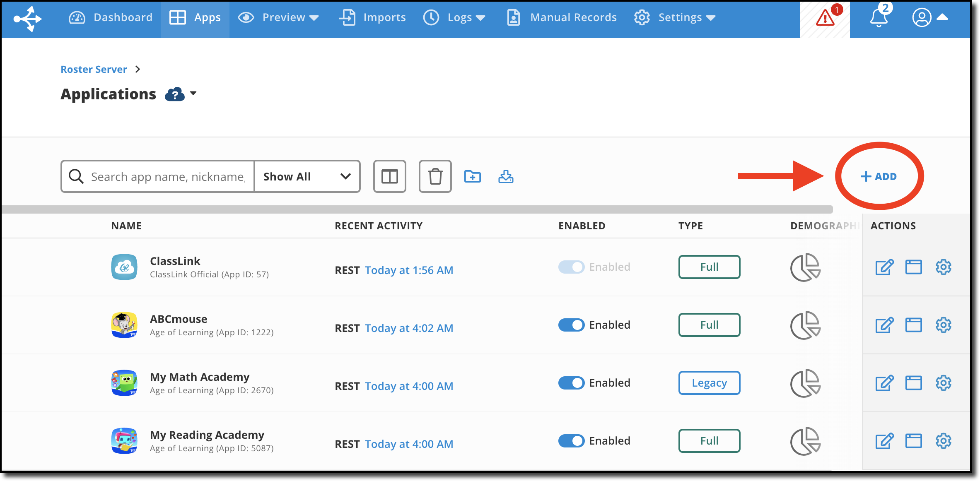
Task: Open demographics pie chart icon for ABCmouse
Action: (x=805, y=325)
